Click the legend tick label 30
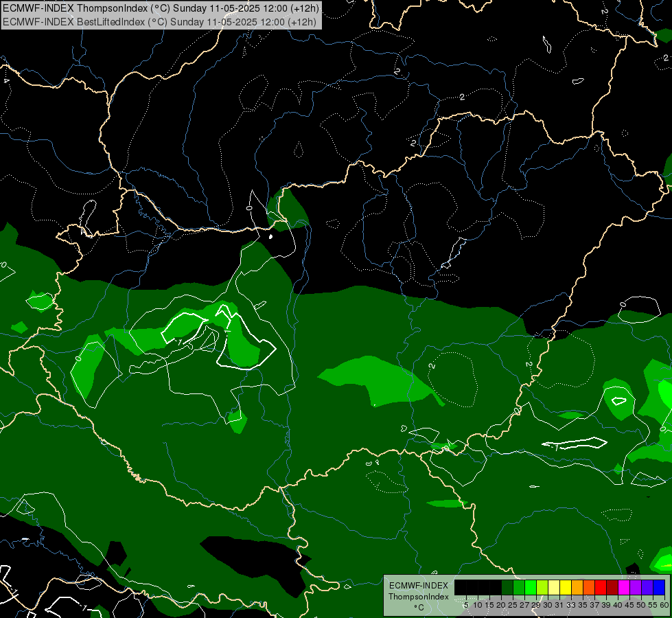The height and width of the screenshot is (618, 672). coord(548,605)
